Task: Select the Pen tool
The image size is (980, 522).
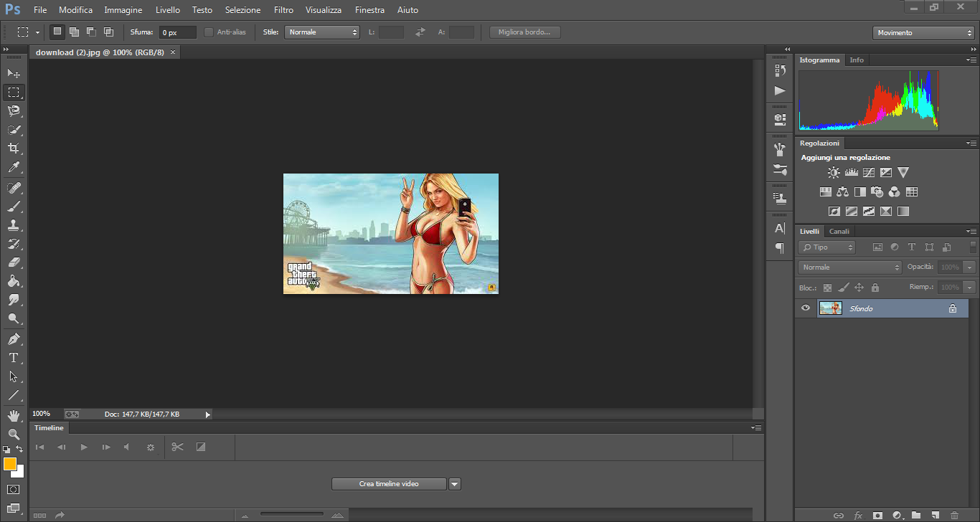Action: (14, 338)
